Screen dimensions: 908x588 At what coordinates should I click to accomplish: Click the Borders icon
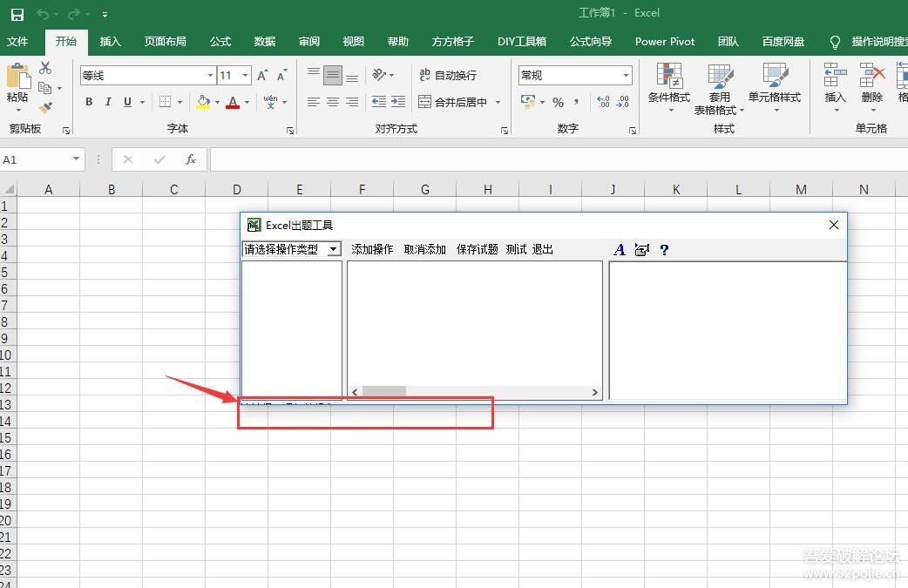[x=165, y=102]
